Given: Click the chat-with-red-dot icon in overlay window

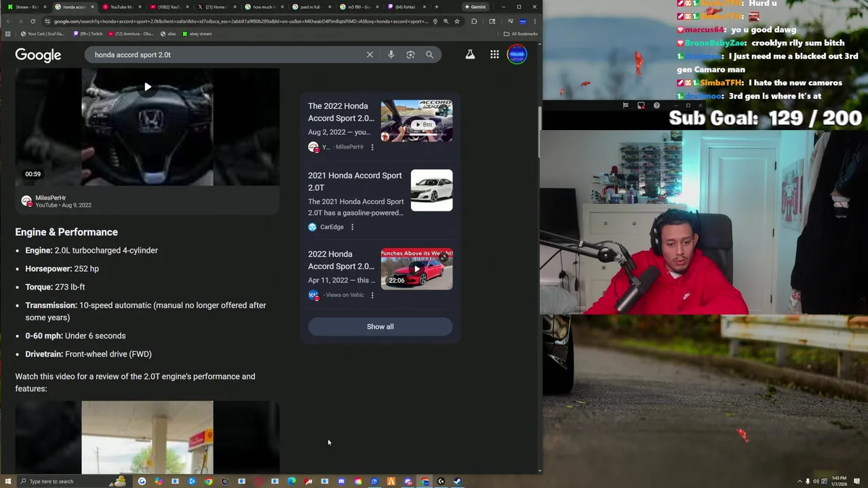Looking at the screenshot, I should (x=641, y=105).
